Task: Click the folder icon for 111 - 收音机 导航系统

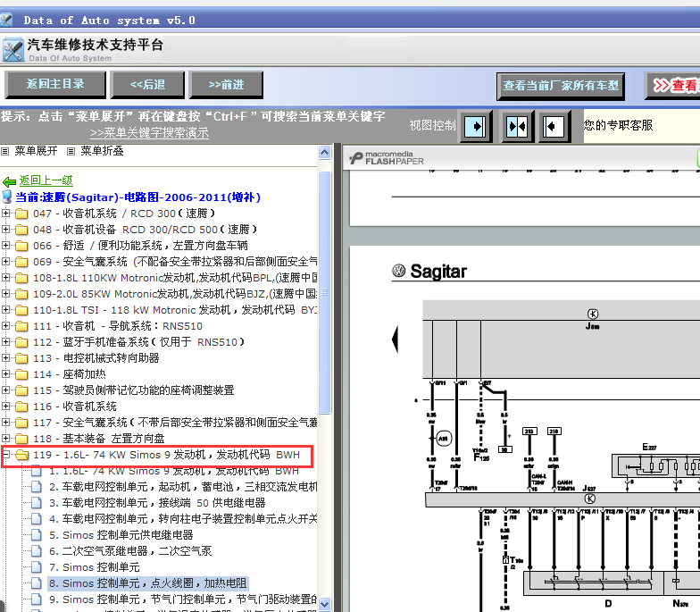Action: click(21, 326)
